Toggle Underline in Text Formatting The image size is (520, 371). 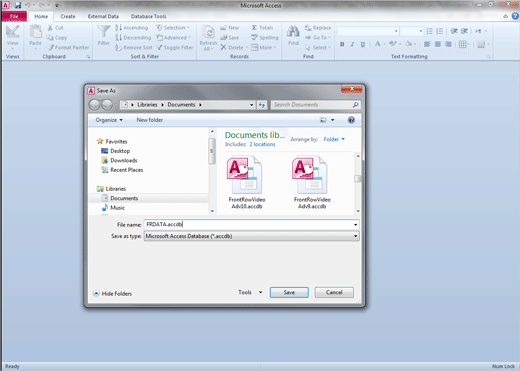tap(363, 44)
